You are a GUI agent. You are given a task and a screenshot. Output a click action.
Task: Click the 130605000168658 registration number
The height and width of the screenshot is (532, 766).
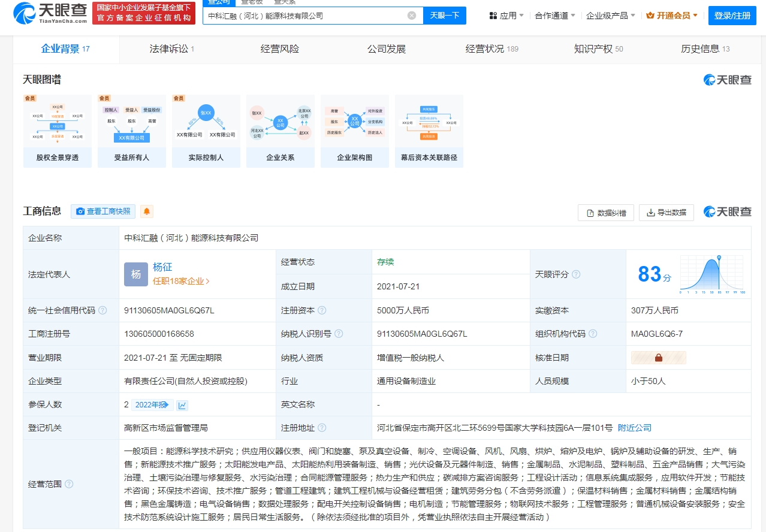[x=159, y=334]
